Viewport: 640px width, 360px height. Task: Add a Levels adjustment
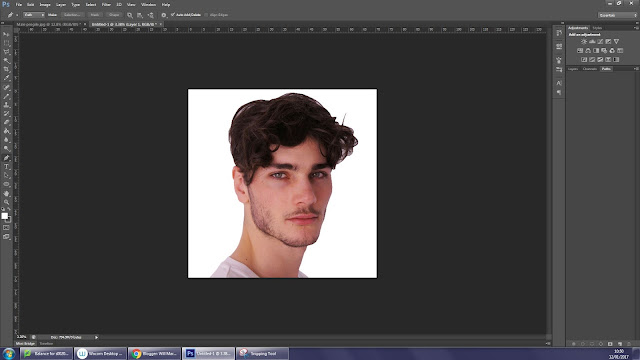click(592, 42)
